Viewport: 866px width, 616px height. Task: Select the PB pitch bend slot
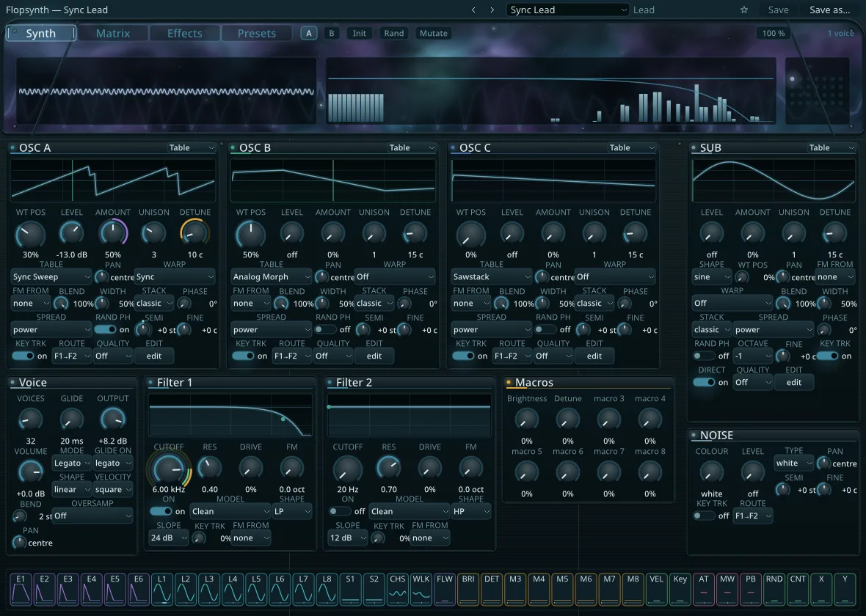pos(751,588)
